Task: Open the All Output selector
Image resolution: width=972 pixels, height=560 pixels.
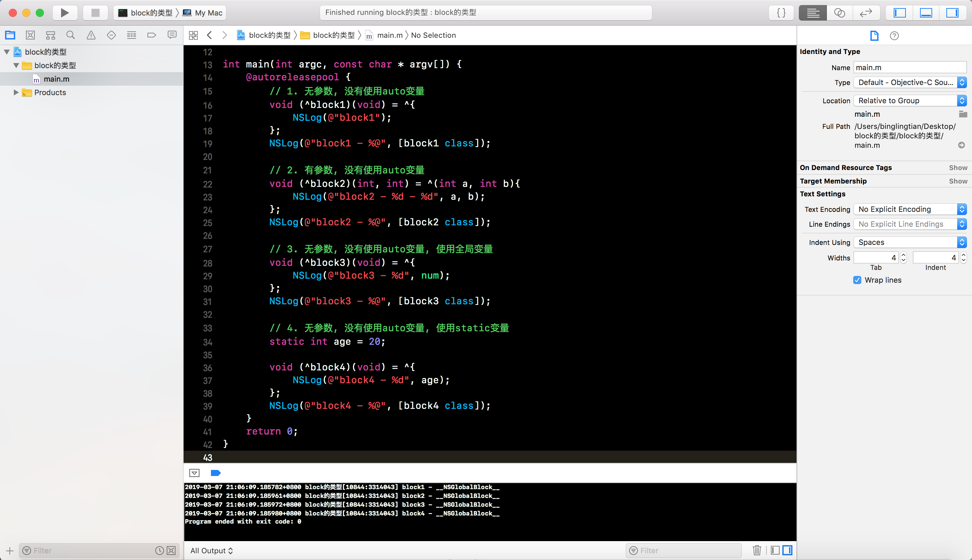Action: click(x=212, y=550)
